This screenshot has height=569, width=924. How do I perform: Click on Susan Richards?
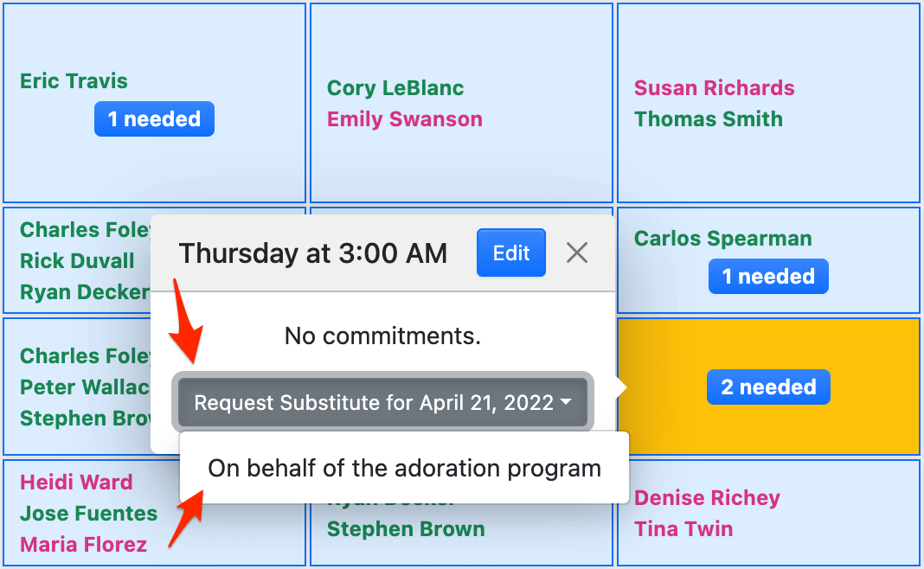[714, 88]
